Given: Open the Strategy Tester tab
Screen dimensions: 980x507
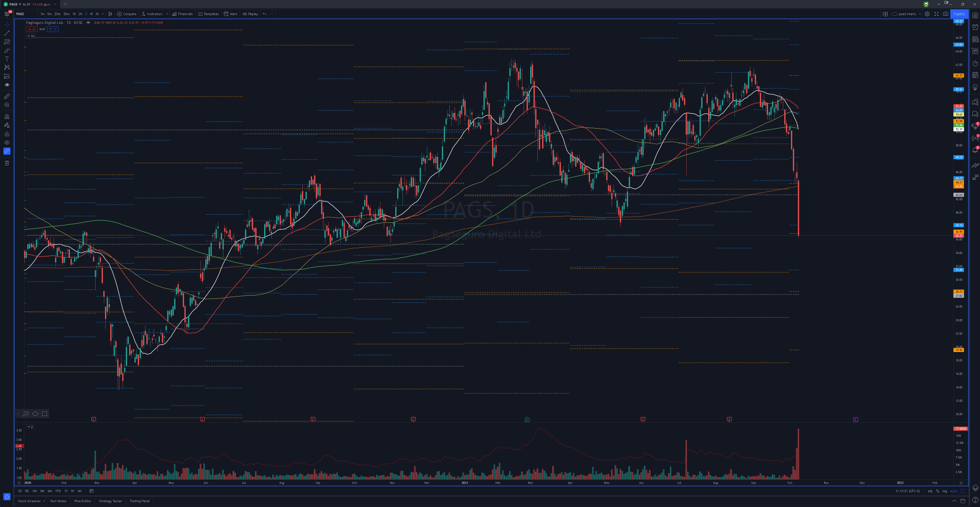Looking at the screenshot, I should [111, 501].
